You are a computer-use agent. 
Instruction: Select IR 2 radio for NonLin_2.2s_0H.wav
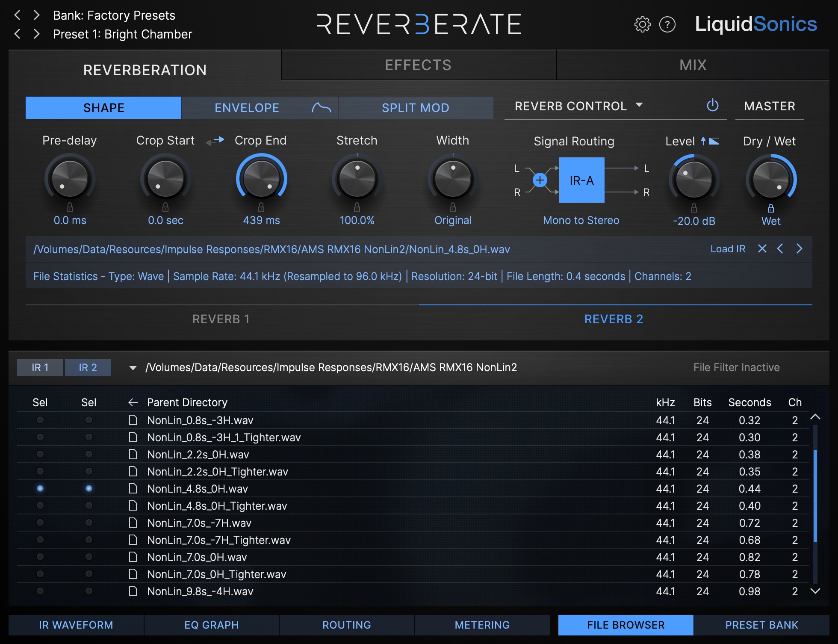click(x=89, y=454)
